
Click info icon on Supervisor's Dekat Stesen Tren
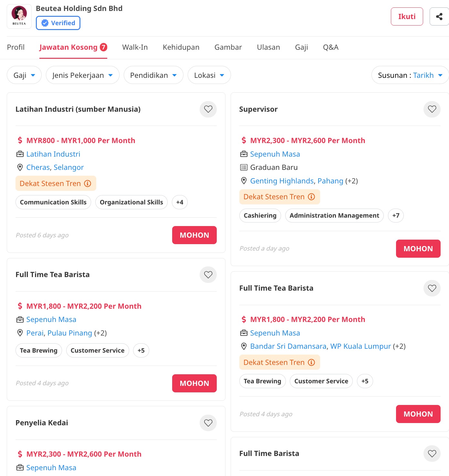[x=311, y=197]
